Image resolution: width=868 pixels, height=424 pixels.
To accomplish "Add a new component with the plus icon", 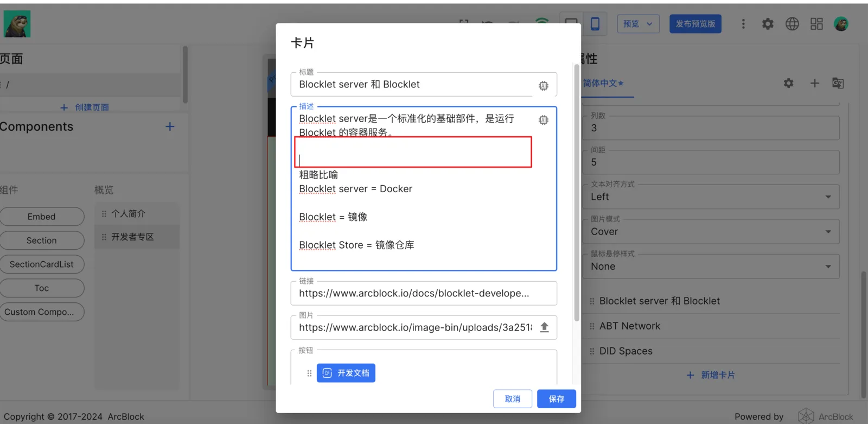I will coord(170,126).
